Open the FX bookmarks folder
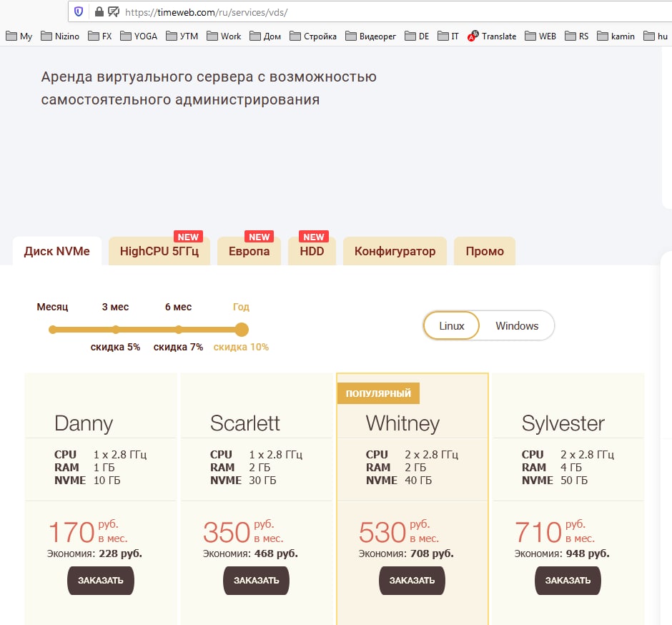Image resolution: width=672 pixels, height=625 pixels. click(100, 36)
